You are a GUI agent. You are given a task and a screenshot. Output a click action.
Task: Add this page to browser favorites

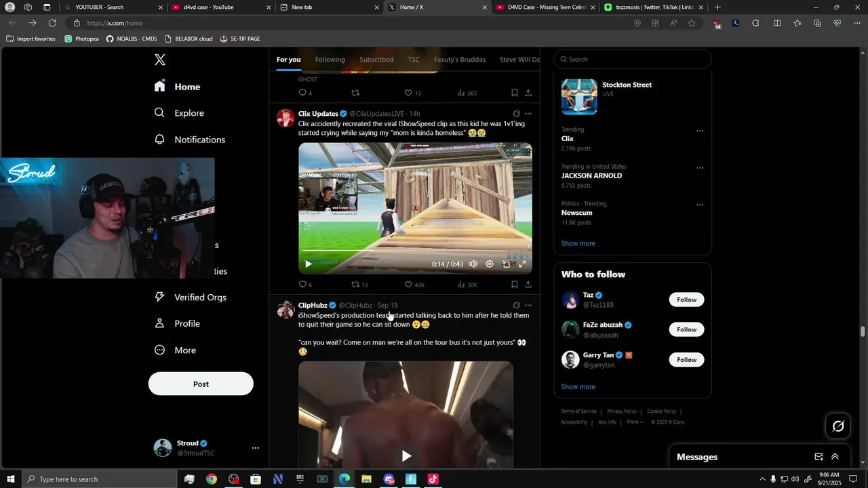692,23
